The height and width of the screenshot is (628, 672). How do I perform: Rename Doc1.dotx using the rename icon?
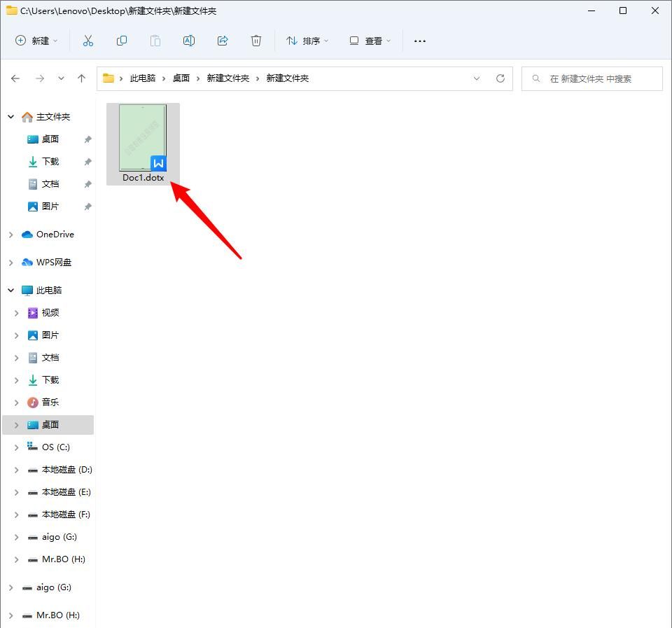(189, 41)
